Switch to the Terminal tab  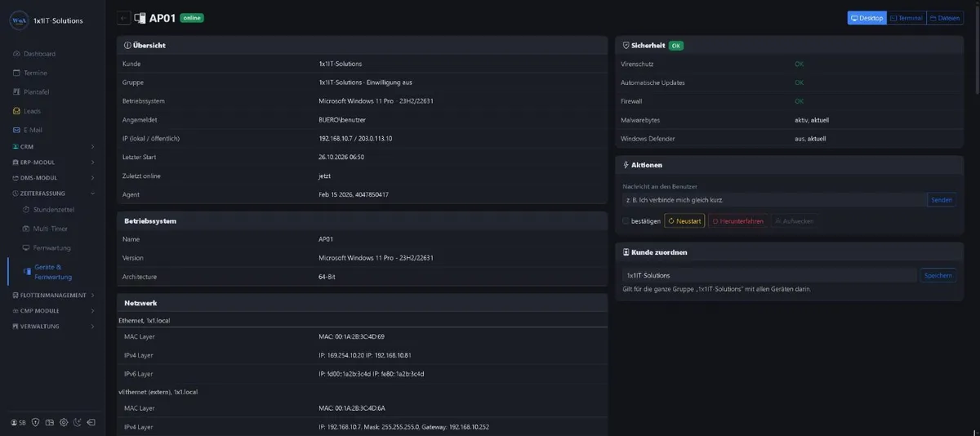906,18
